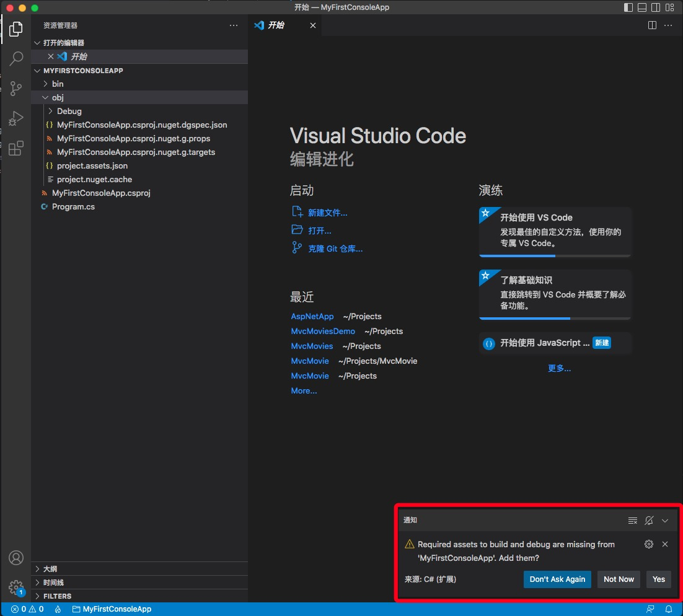
Task: Open Explorer panel more actions ellipsis
Action: point(234,25)
